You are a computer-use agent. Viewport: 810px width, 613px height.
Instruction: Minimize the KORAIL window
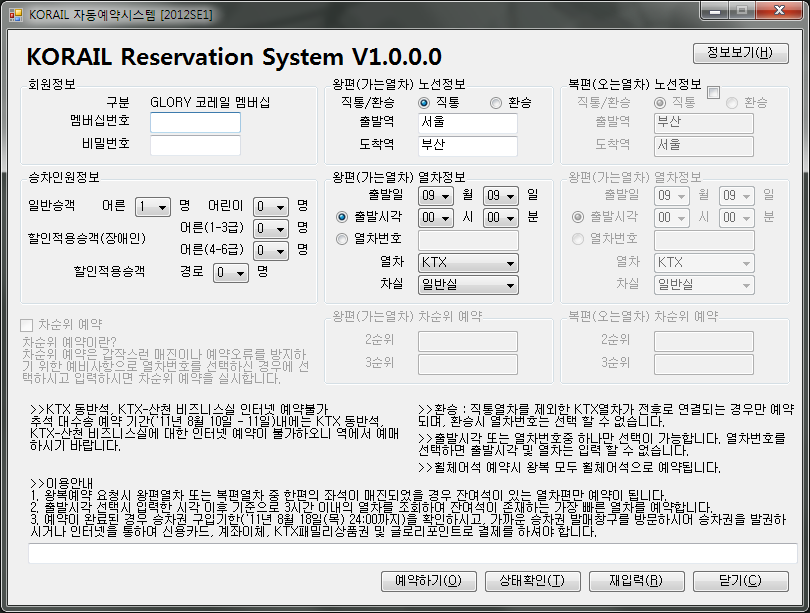[715, 11]
